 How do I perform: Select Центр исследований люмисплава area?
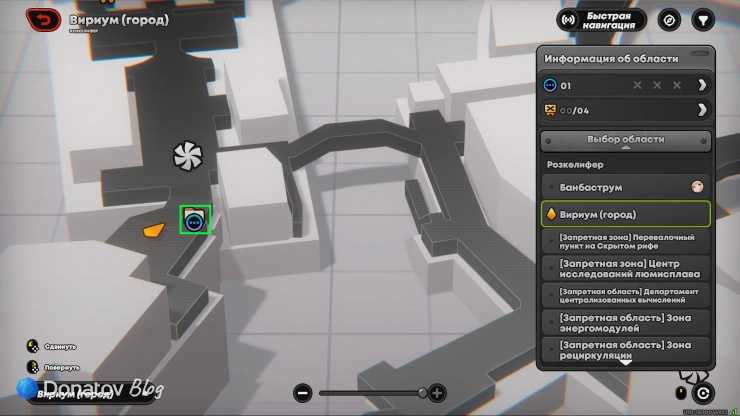pyautogui.click(x=626, y=269)
